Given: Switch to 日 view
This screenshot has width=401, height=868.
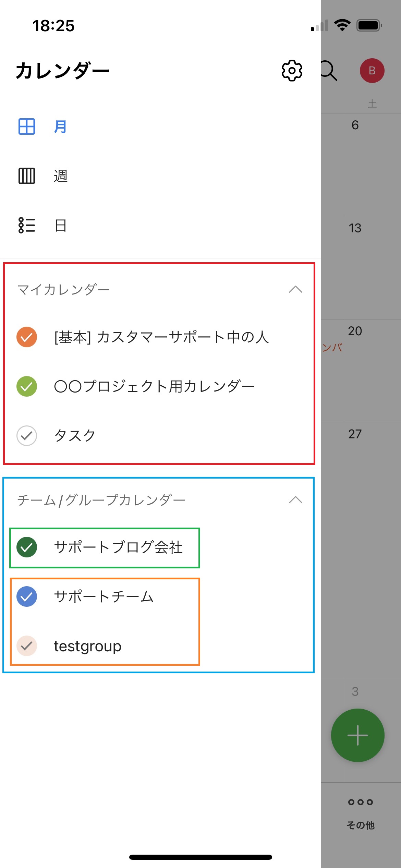Looking at the screenshot, I should tap(61, 226).
